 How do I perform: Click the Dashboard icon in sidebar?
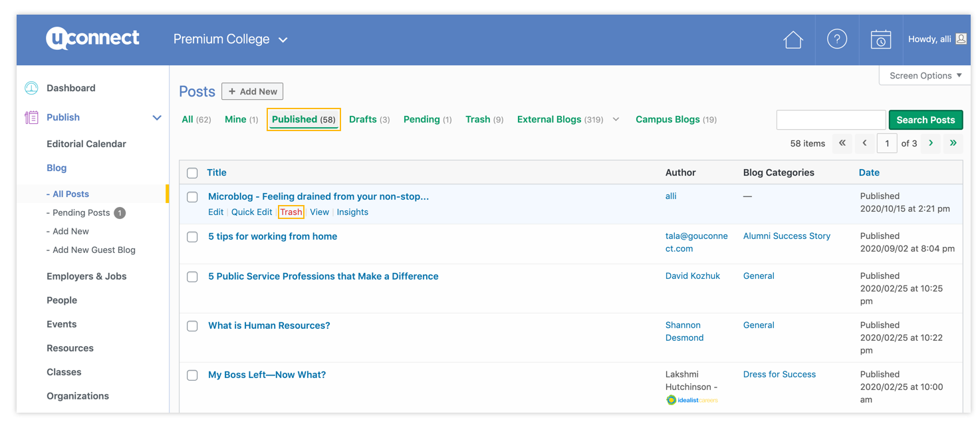[x=31, y=88]
